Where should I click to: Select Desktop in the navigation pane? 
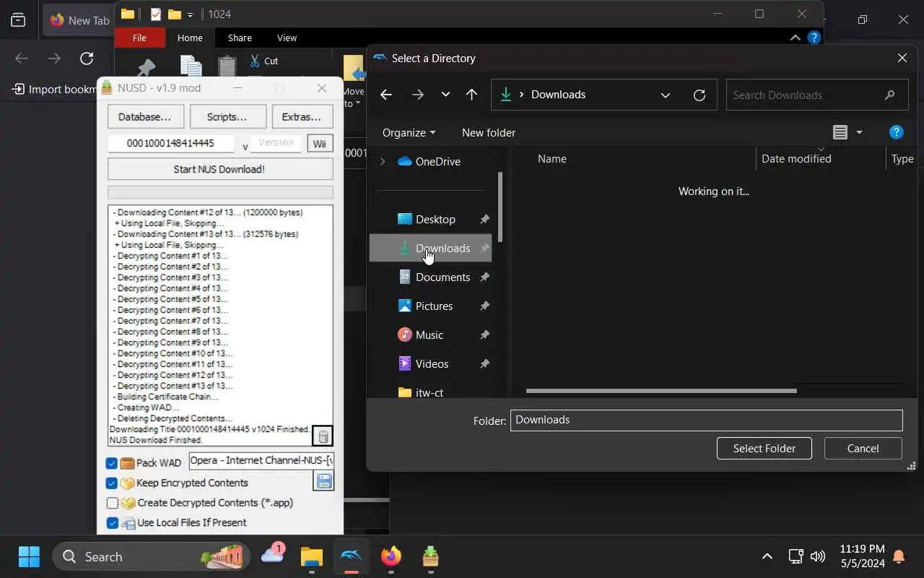click(x=435, y=219)
